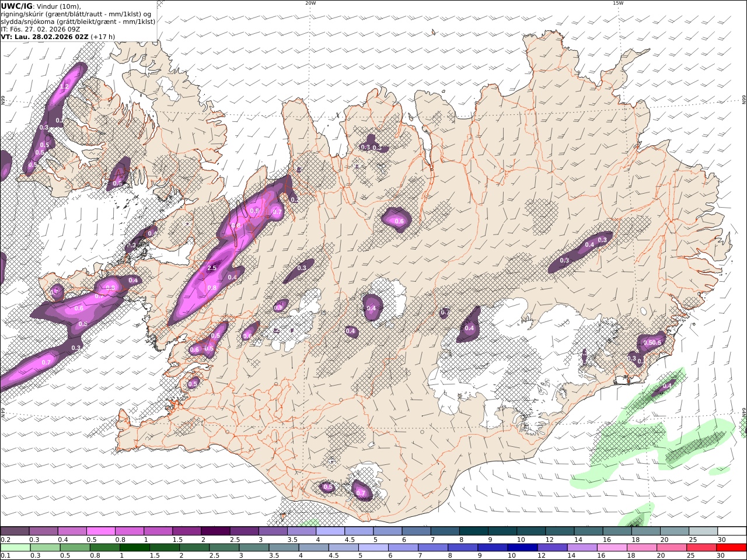Image resolution: width=747 pixels, height=560 pixels.
Task: Choose lavender 4 swatch in top snow scale
Action: coord(330,531)
